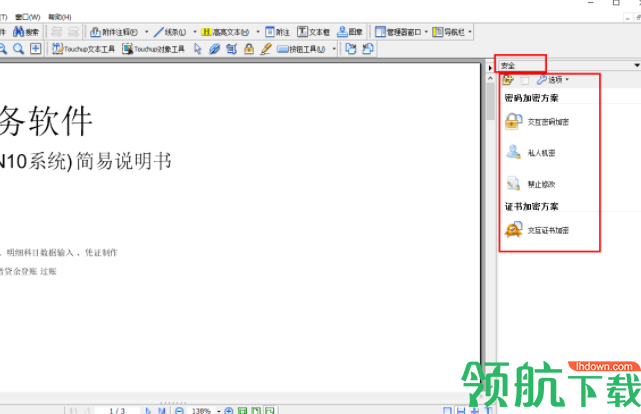Select the 线条 line drawing tool

pyautogui.click(x=170, y=32)
